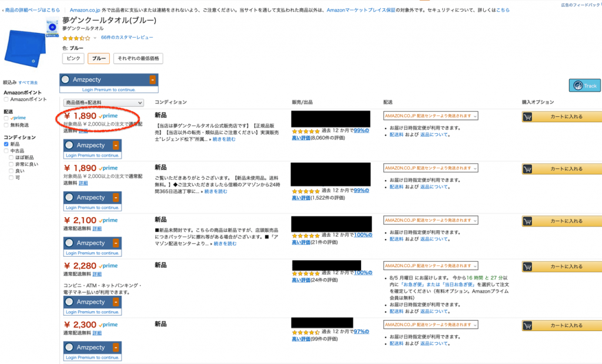Image resolution: width=602 pixels, height=364 pixels.
Task: Click the cart icon for the 8,060件の評価 offer
Action: (x=528, y=117)
